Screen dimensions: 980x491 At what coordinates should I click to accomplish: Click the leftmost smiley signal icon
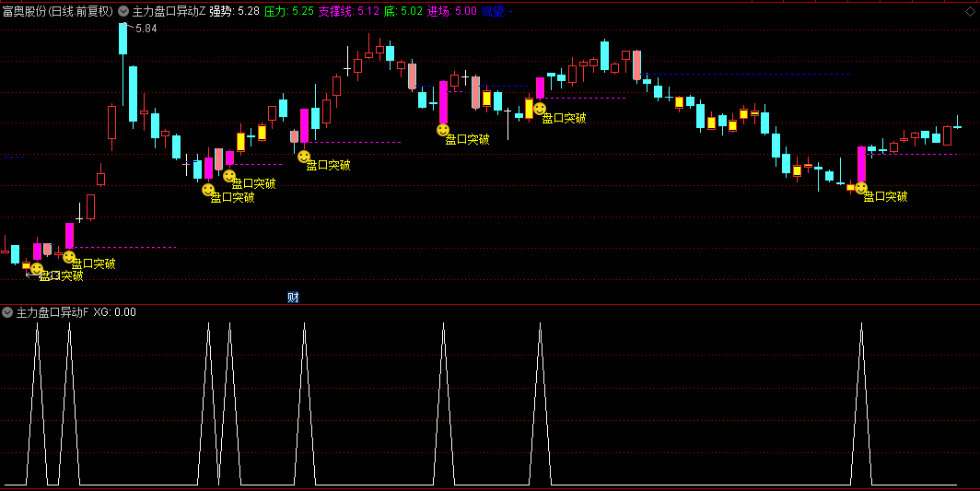tap(37, 269)
